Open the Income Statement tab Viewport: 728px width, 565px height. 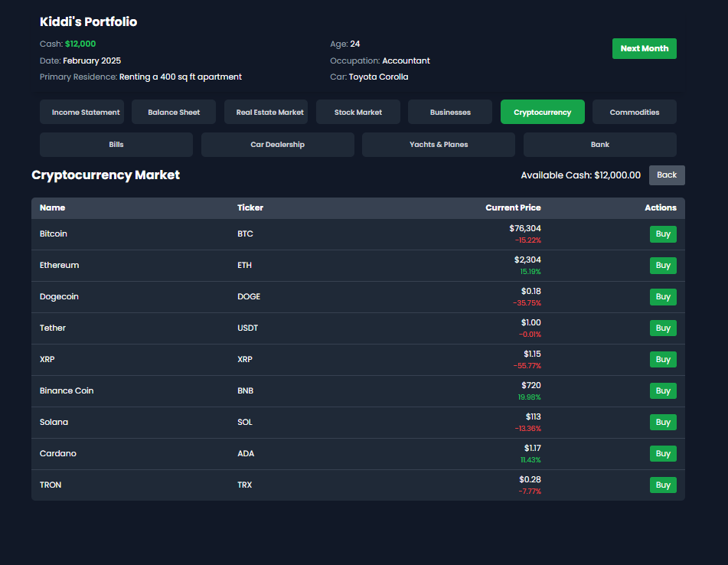click(82, 112)
